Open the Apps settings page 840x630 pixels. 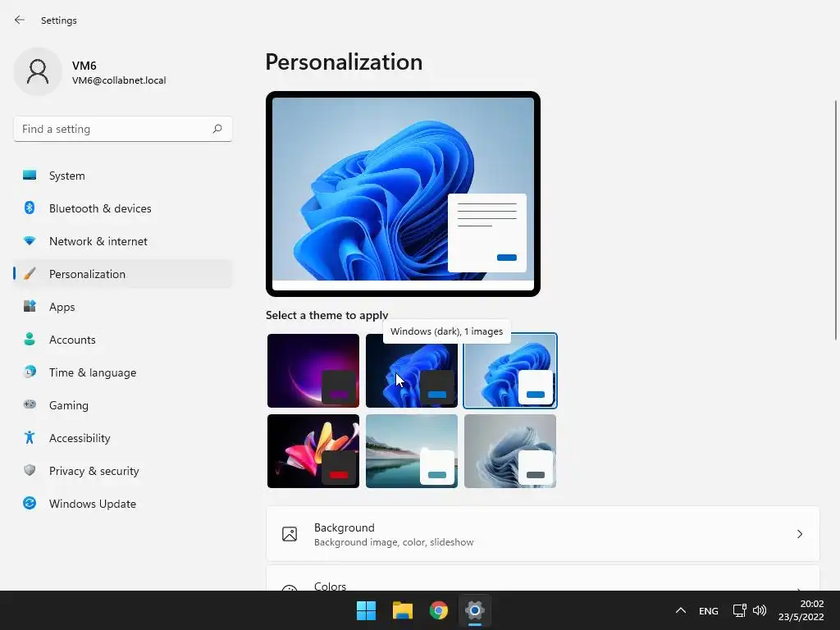pos(123,307)
